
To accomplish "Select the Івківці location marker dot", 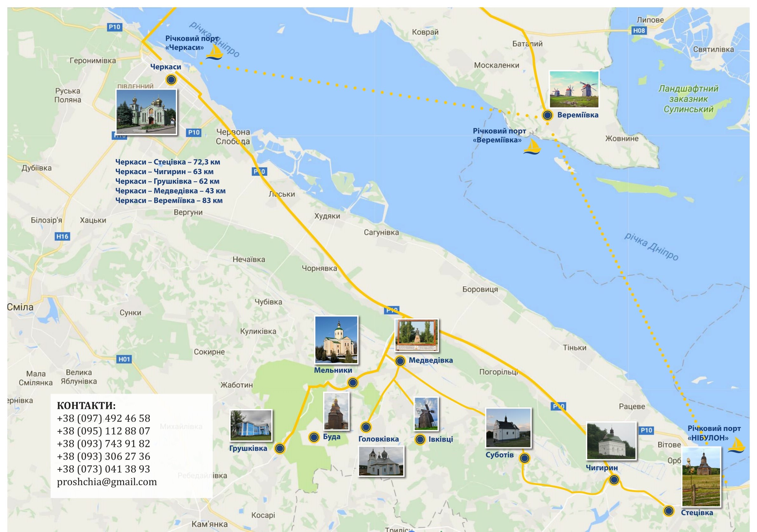I will pos(420,440).
